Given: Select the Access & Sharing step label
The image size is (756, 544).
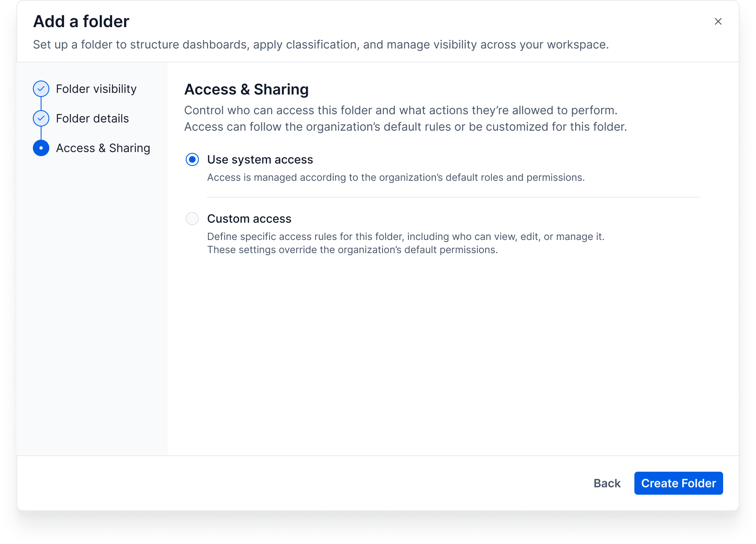Looking at the screenshot, I should [x=103, y=148].
